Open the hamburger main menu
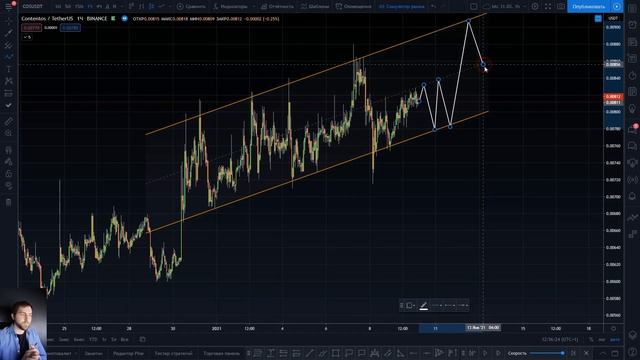Viewport: 640px width, 360px height. click(x=8, y=6)
